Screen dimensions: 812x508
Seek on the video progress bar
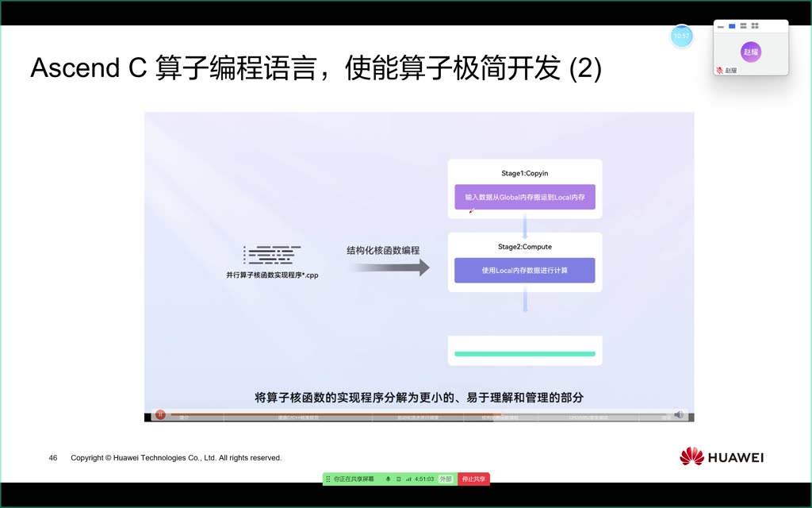(419, 414)
